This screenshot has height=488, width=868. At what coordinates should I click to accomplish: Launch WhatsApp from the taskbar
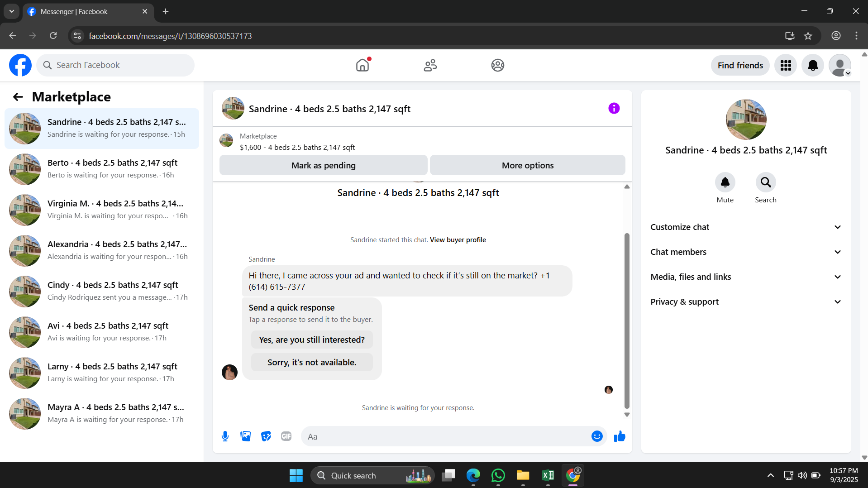coord(498,475)
